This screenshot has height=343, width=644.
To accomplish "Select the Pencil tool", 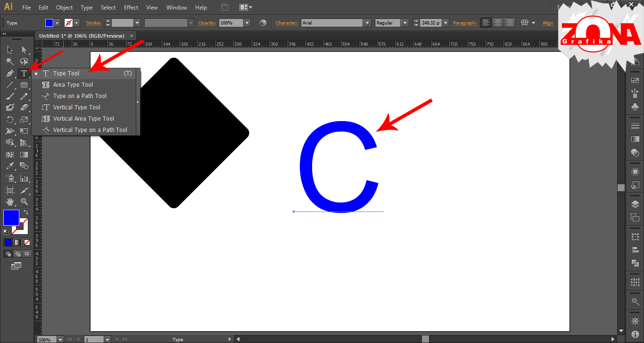I will (24, 96).
